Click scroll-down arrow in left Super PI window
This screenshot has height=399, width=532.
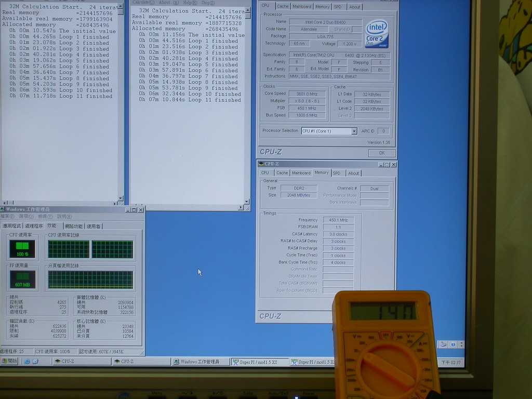121,198
